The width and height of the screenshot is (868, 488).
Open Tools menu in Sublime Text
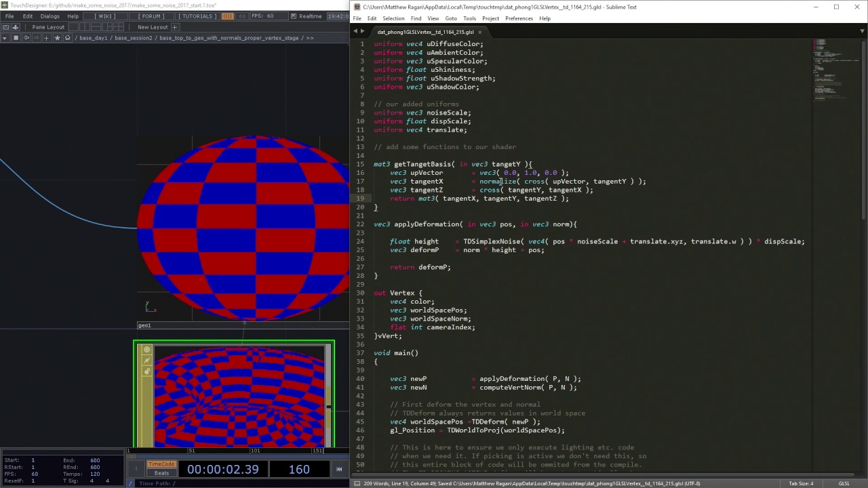pyautogui.click(x=469, y=18)
